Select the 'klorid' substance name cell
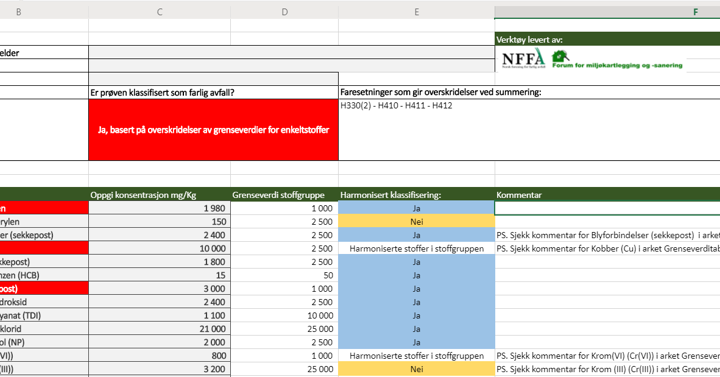720x377 pixels. [x=44, y=329]
